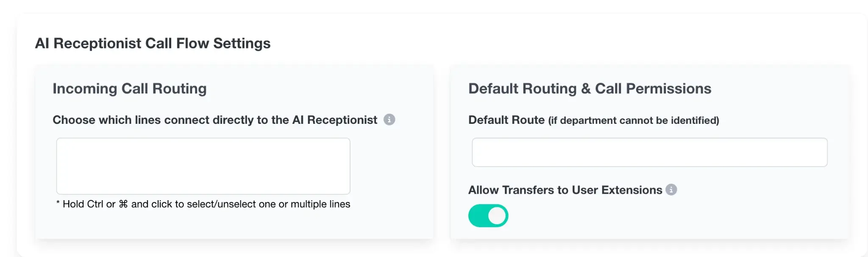Click the Incoming Call Routing heading
The width and height of the screenshot is (868, 257).
tap(129, 89)
